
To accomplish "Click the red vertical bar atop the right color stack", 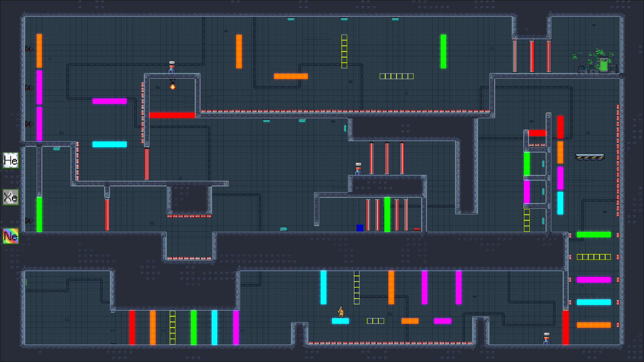I will click(560, 127).
